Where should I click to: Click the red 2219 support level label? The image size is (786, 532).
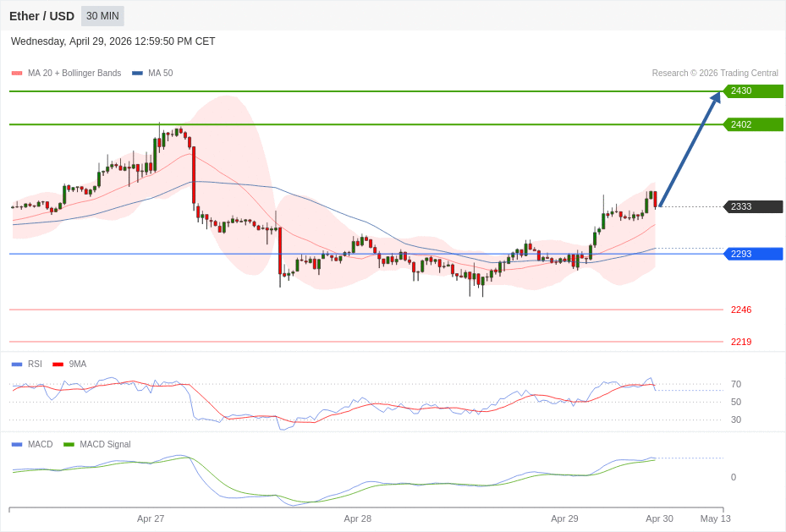740,342
